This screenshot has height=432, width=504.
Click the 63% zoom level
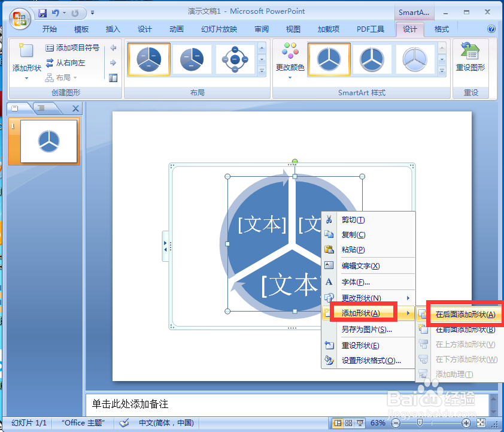pos(378,422)
